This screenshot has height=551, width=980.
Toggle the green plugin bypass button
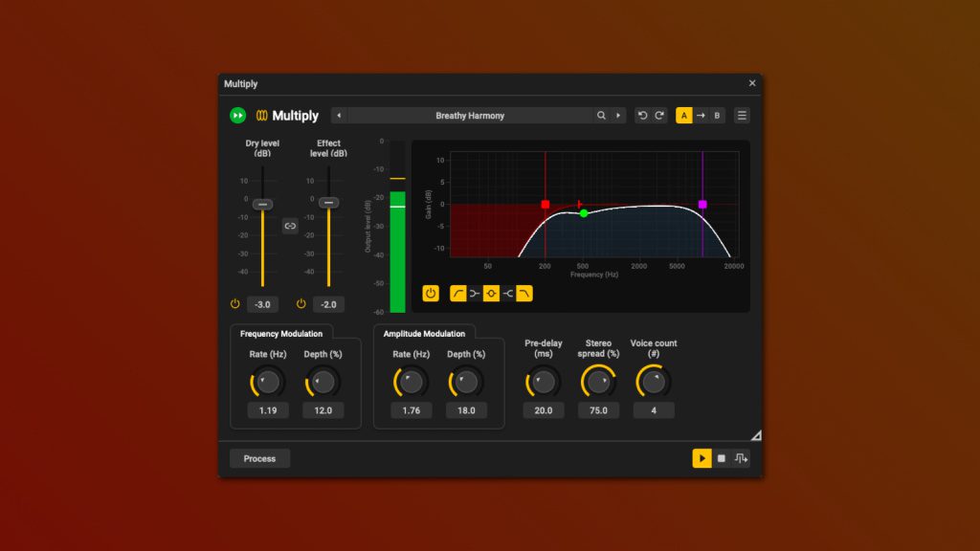coord(237,116)
